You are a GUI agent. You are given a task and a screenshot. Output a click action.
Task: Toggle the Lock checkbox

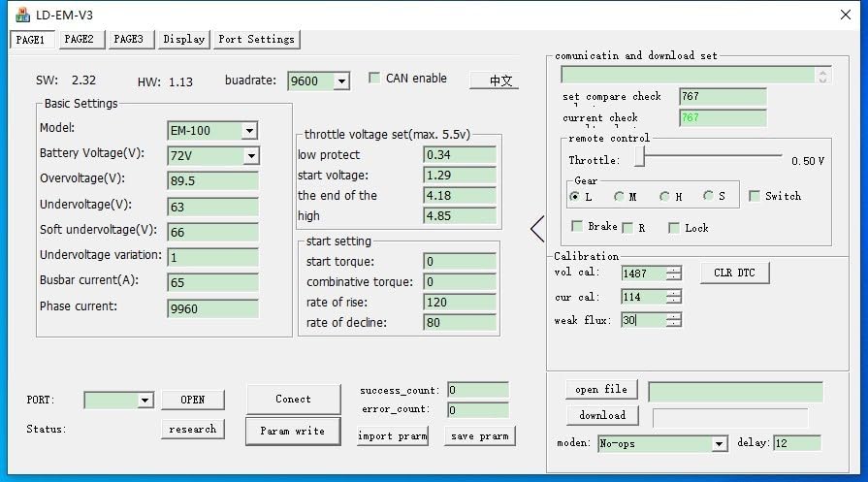[x=674, y=228]
